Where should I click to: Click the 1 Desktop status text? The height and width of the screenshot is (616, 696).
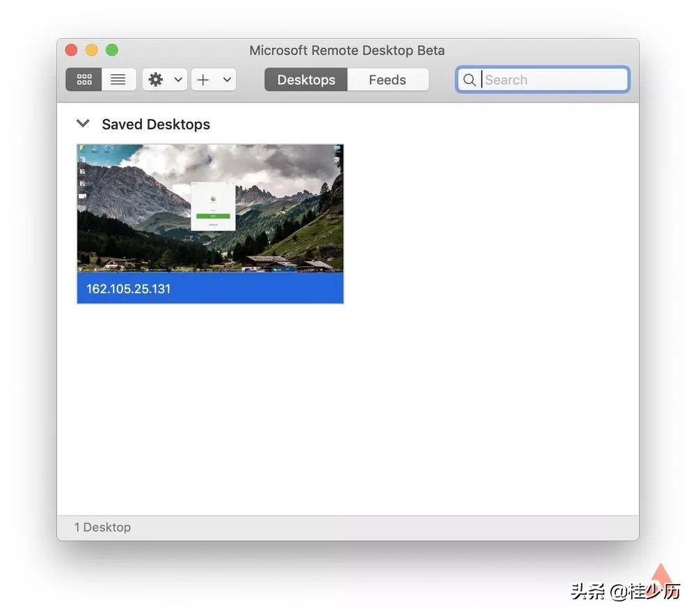(x=102, y=526)
